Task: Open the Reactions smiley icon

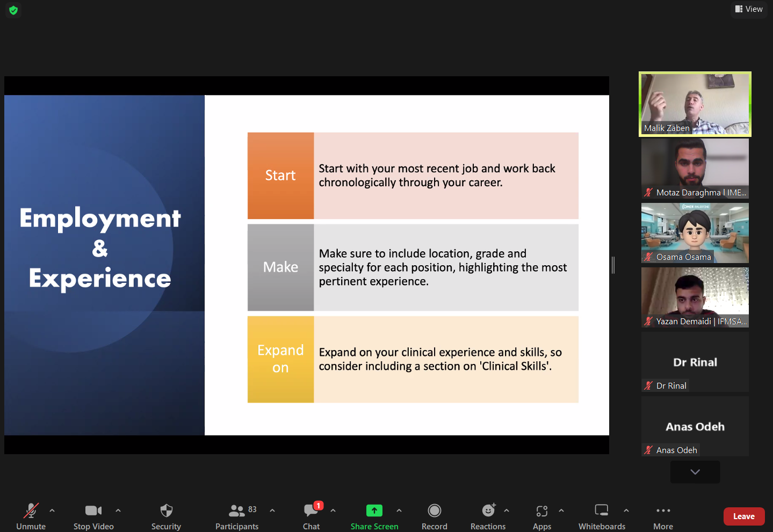Action: pyautogui.click(x=488, y=510)
